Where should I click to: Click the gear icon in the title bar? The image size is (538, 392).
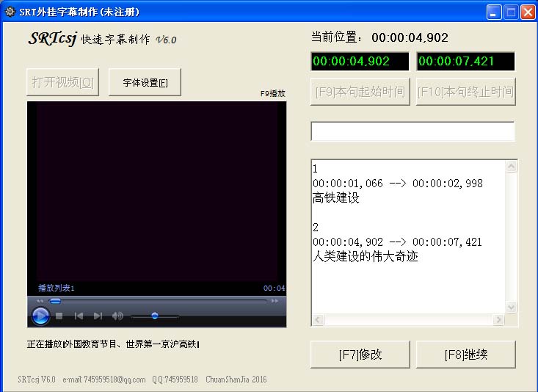pos(10,12)
